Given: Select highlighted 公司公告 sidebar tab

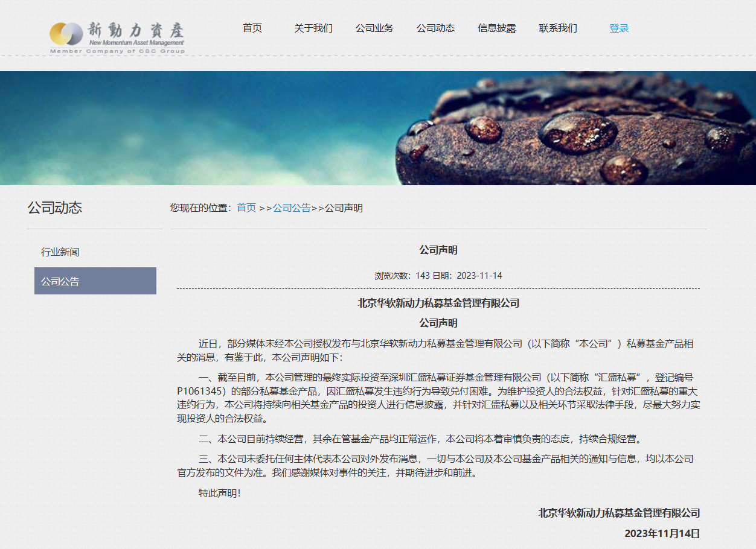Looking at the screenshot, I should (95, 281).
